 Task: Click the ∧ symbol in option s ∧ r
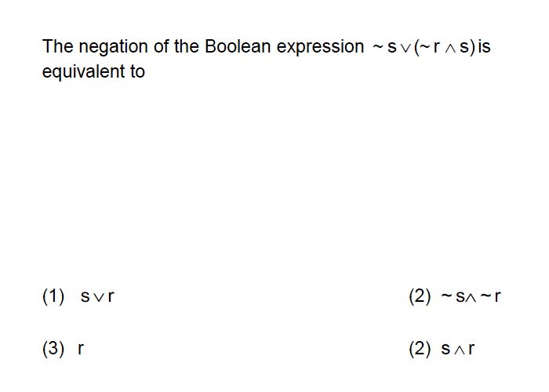coord(459,350)
